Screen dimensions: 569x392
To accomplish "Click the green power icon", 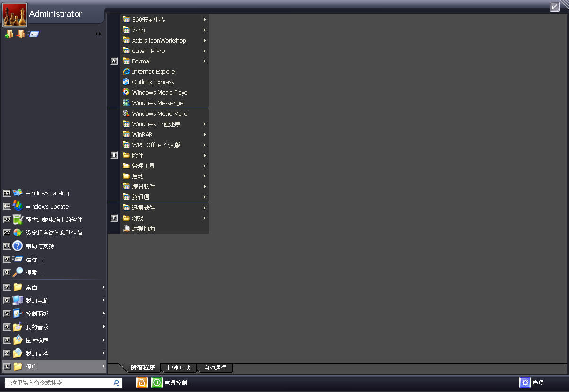I will pyautogui.click(x=157, y=383).
